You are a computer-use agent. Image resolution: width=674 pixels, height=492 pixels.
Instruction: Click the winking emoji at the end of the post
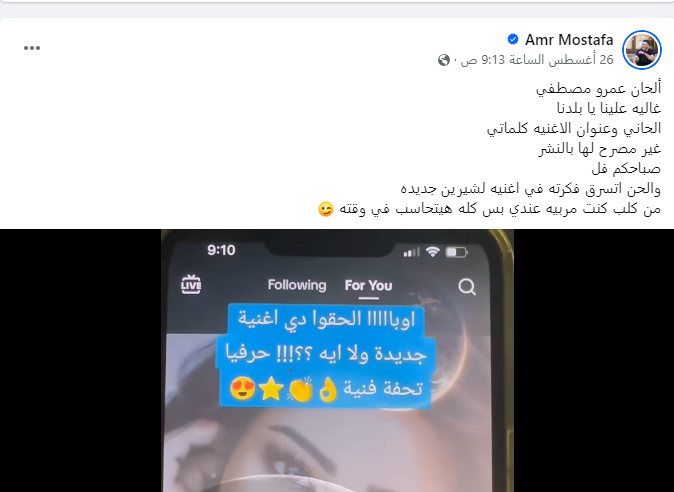pos(325,210)
